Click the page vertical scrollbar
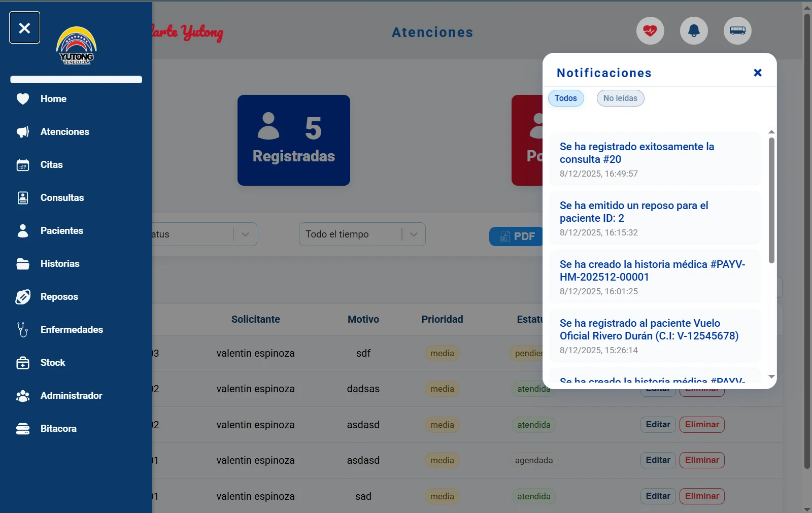812x513 pixels. [807, 241]
